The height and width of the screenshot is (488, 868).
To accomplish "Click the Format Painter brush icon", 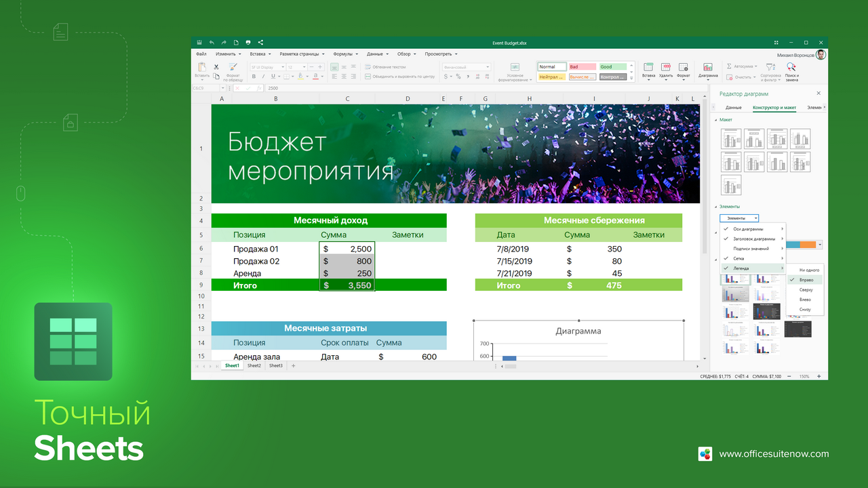I will (233, 67).
